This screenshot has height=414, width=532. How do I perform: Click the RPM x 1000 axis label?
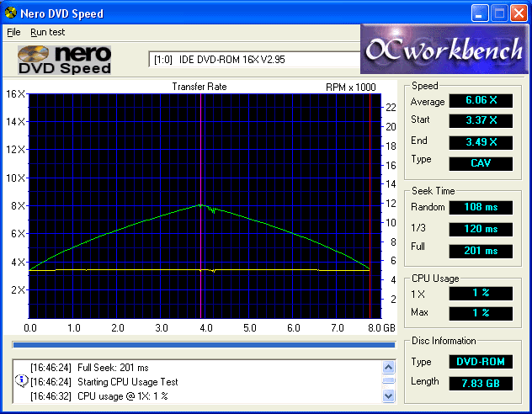pos(351,88)
